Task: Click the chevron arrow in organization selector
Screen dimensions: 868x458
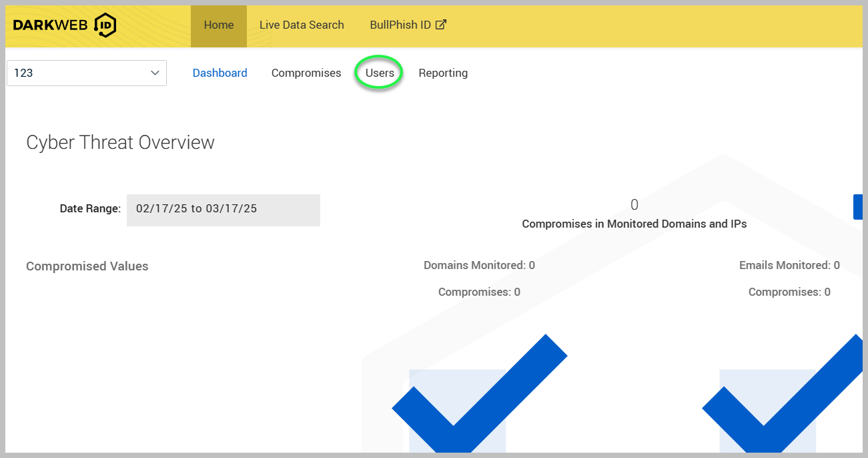Action: pyautogui.click(x=155, y=73)
